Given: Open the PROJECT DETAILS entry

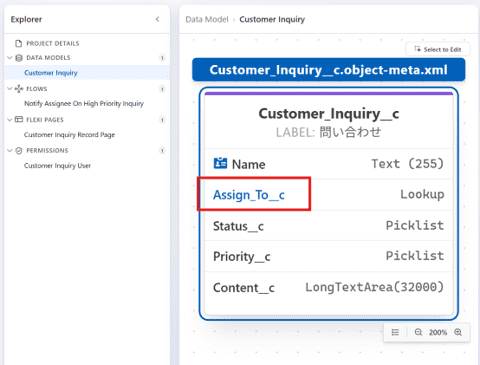Looking at the screenshot, I should pyautogui.click(x=53, y=43).
